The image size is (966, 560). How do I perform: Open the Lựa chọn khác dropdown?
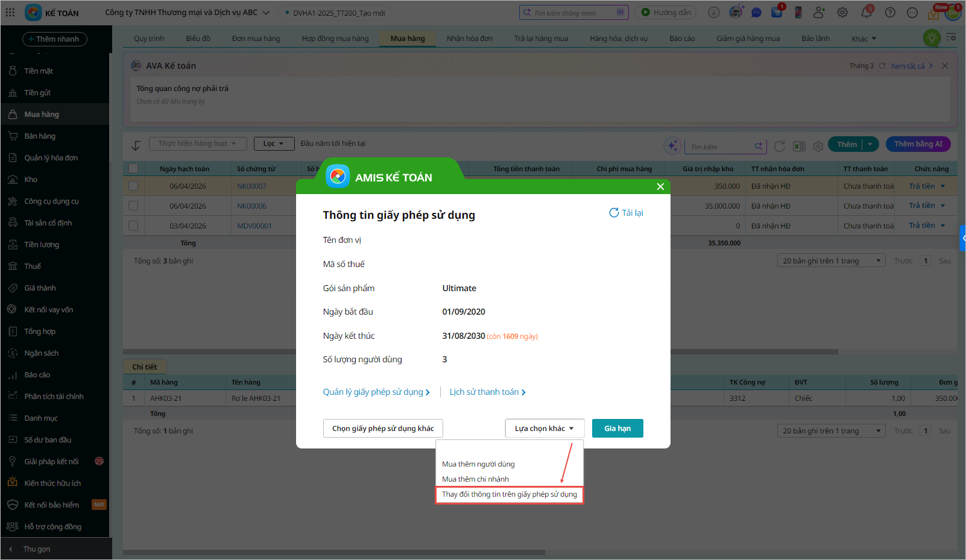[x=545, y=429]
